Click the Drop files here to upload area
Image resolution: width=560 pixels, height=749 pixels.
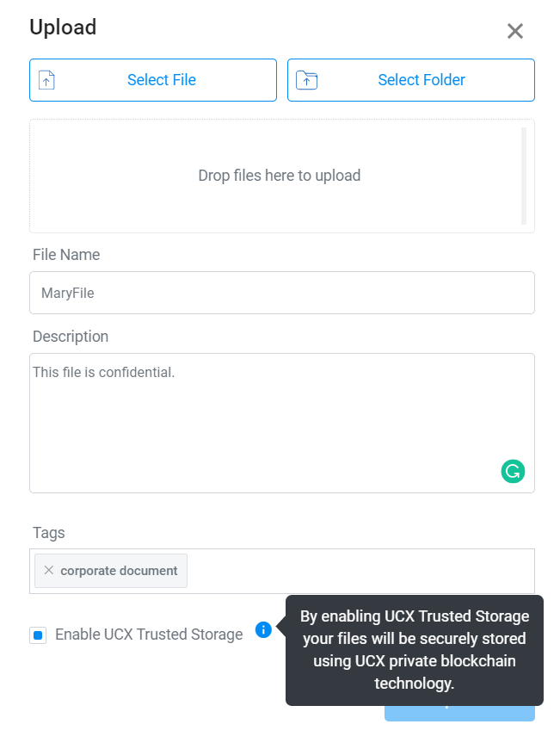[279, 176]
